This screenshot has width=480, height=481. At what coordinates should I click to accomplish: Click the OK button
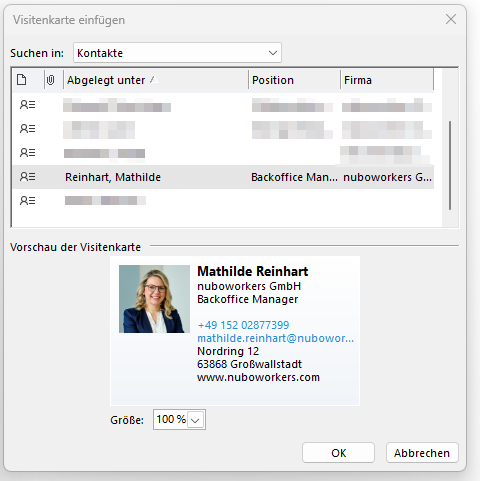(338, 453)
